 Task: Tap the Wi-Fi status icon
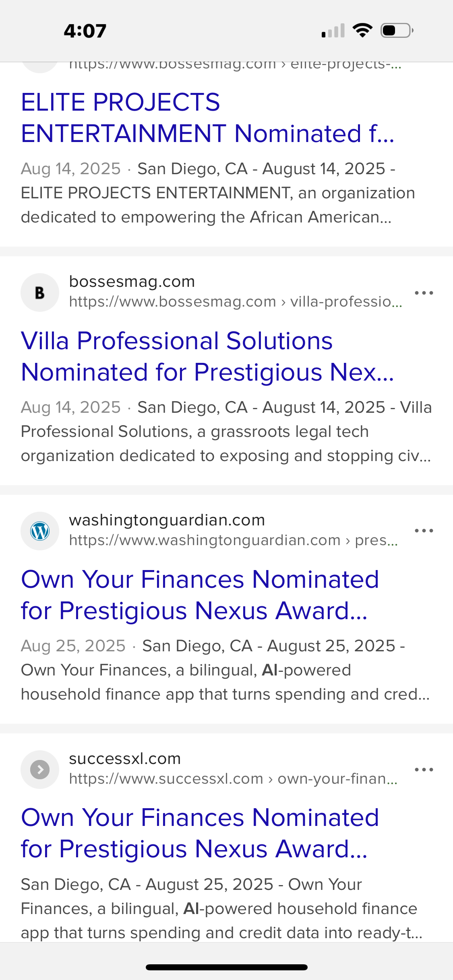362,31
